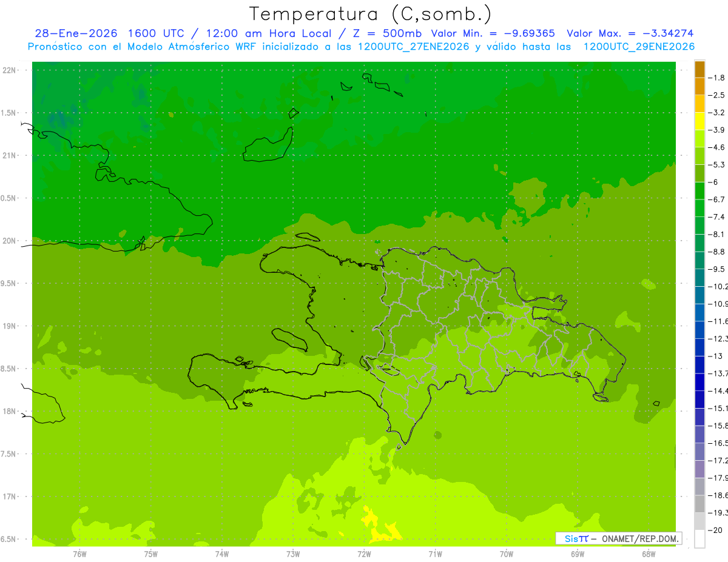728x562 pixels.
Task: Click the "73W" longitude label
Action: 293,554
